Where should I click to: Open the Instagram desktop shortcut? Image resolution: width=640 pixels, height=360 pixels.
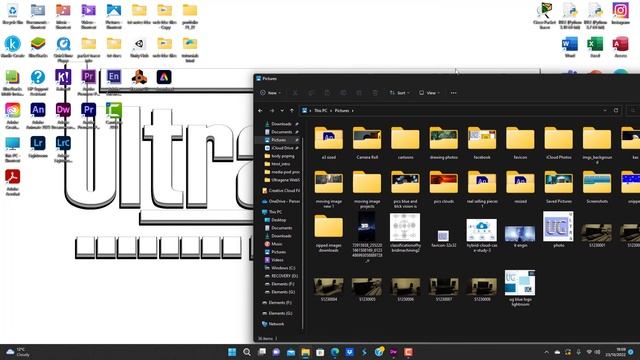620,14
